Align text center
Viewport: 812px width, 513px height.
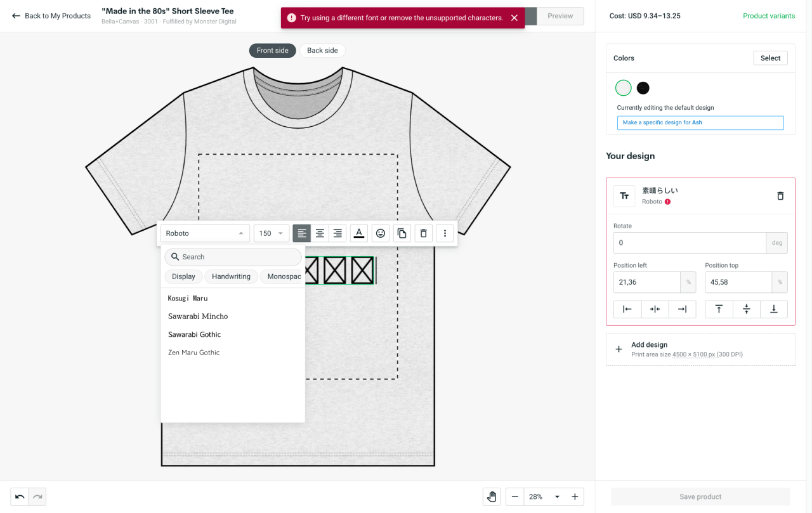[x=320, y=233]
